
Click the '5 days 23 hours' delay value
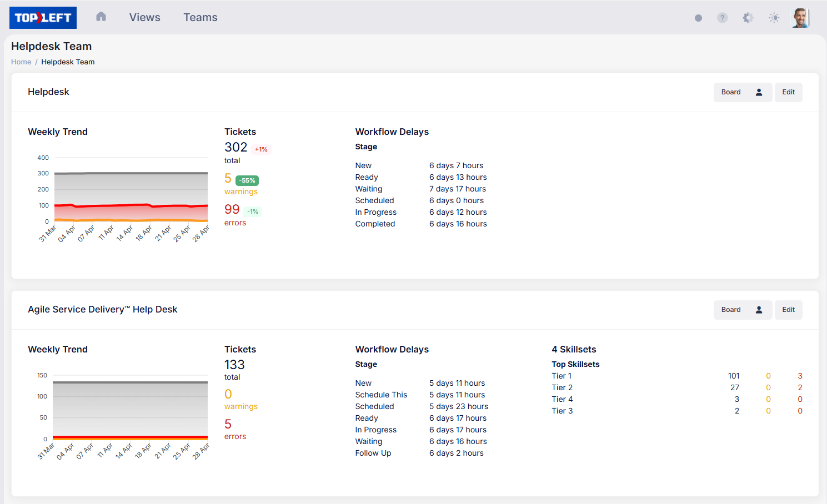coord(459,406)
